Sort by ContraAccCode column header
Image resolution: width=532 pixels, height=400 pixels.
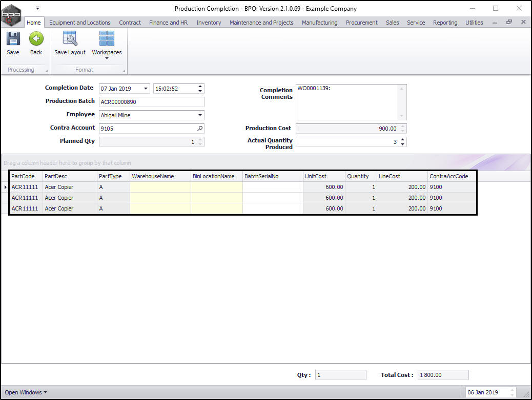[452, 176]
